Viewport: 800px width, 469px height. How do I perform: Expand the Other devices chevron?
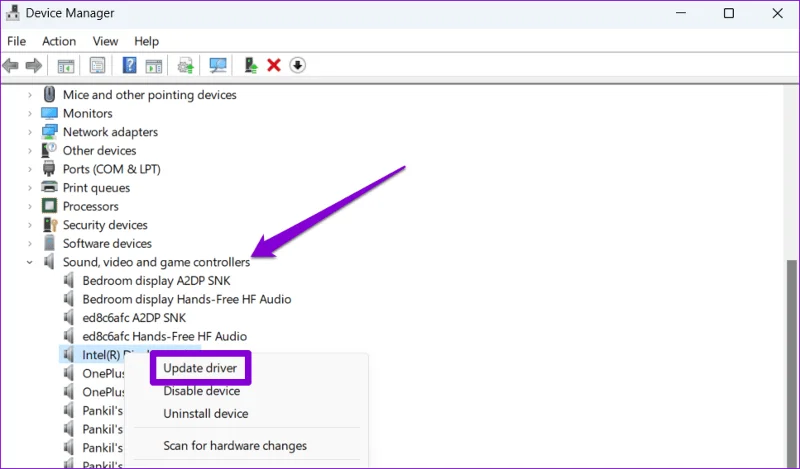point(30,151)
